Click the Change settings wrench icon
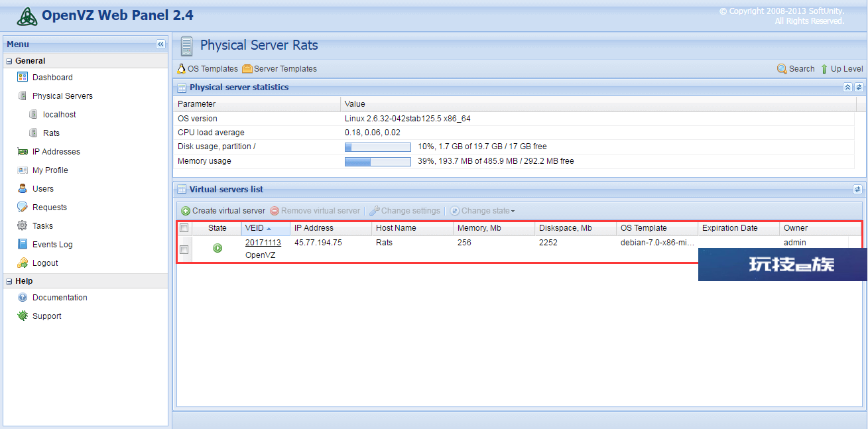Screen dimensions: 868x429 pyautogui.click(x=375, y=211)
